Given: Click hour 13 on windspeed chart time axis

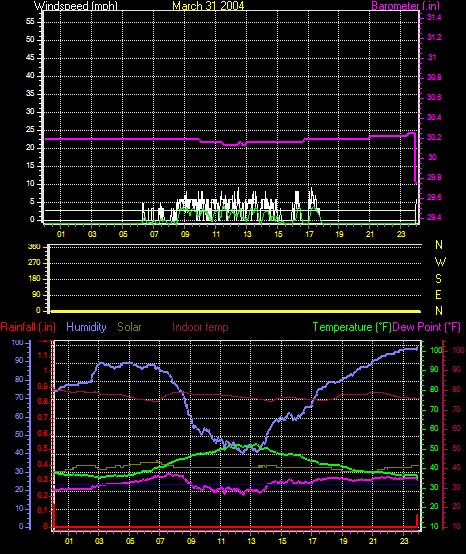Looking at the screenshot, I should (247, 234).
